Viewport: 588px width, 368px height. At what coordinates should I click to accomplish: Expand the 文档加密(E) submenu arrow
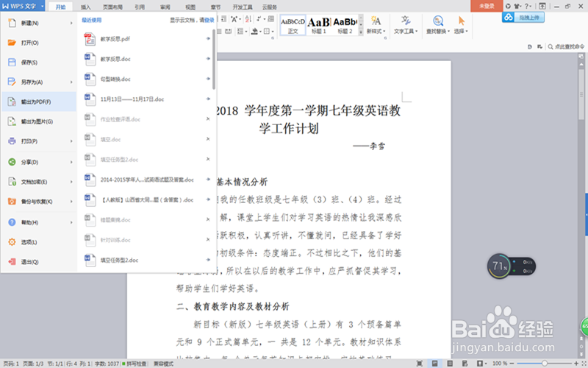click(71, 182)
